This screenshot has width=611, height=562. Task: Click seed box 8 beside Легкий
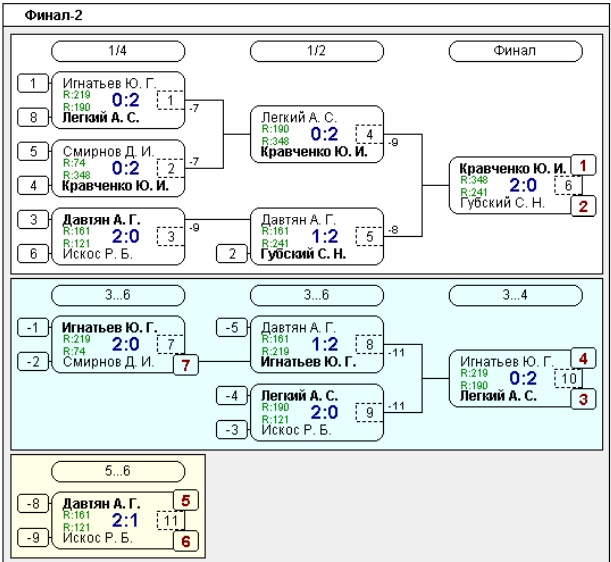point(33,117)
